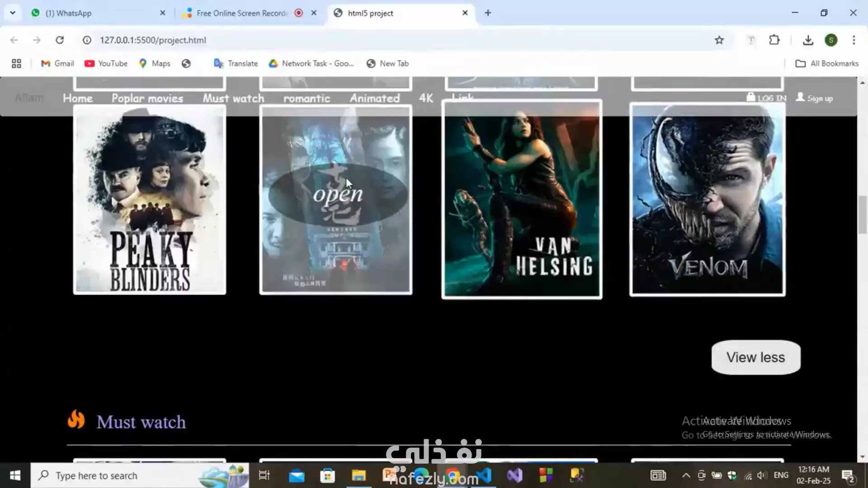Click the View less button
Screen dimensions: 868x488
(x=756, y=357)
